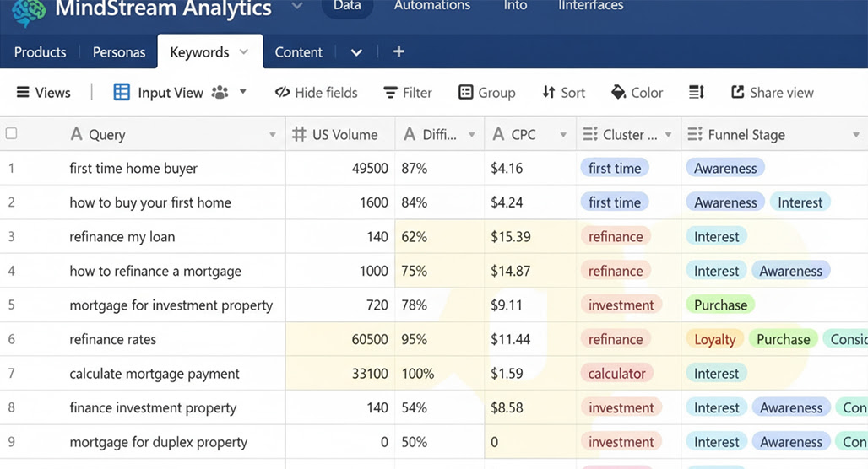Select the cell "mortgage for investment property"
Image resolution: width=868 pixels, height=469 pixels.
171,305
